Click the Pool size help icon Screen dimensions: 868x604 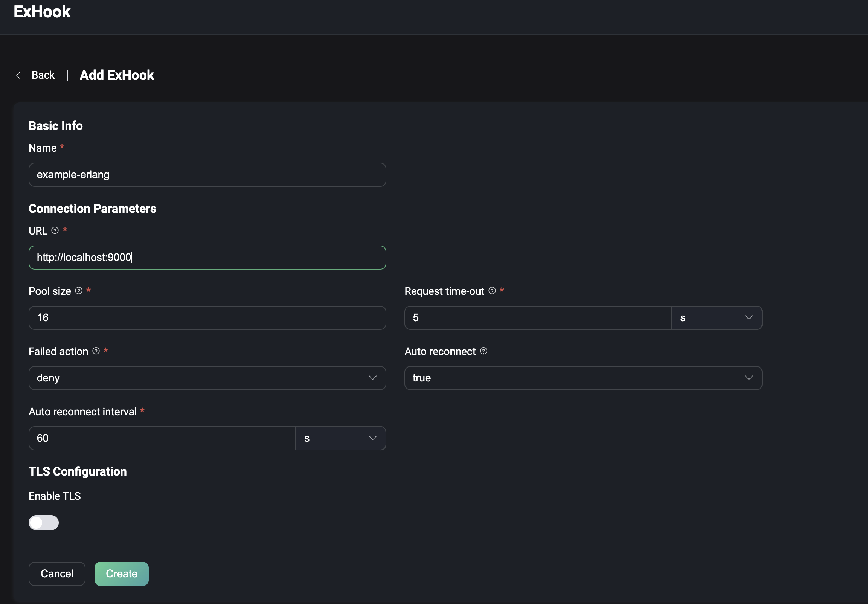[x=79, y=291]
